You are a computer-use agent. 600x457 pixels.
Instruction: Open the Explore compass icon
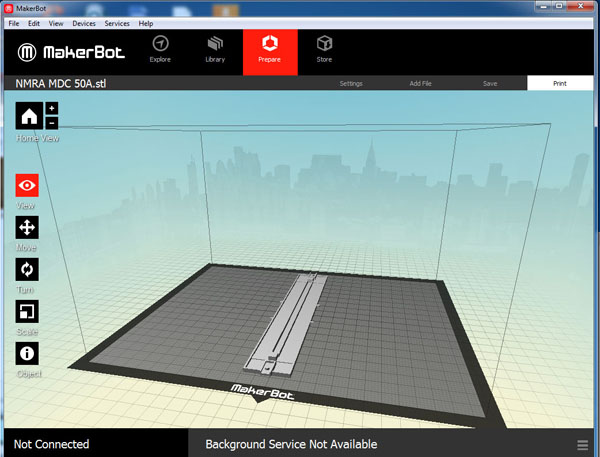[x=160, y=44]
